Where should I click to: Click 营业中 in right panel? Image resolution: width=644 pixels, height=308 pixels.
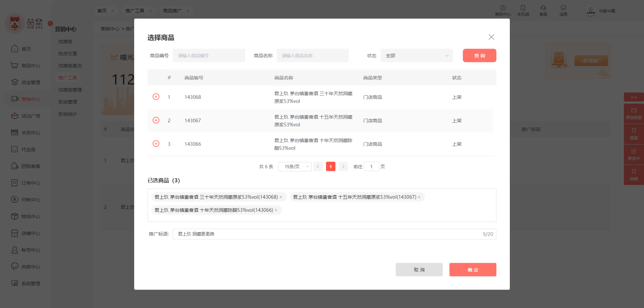634,155
